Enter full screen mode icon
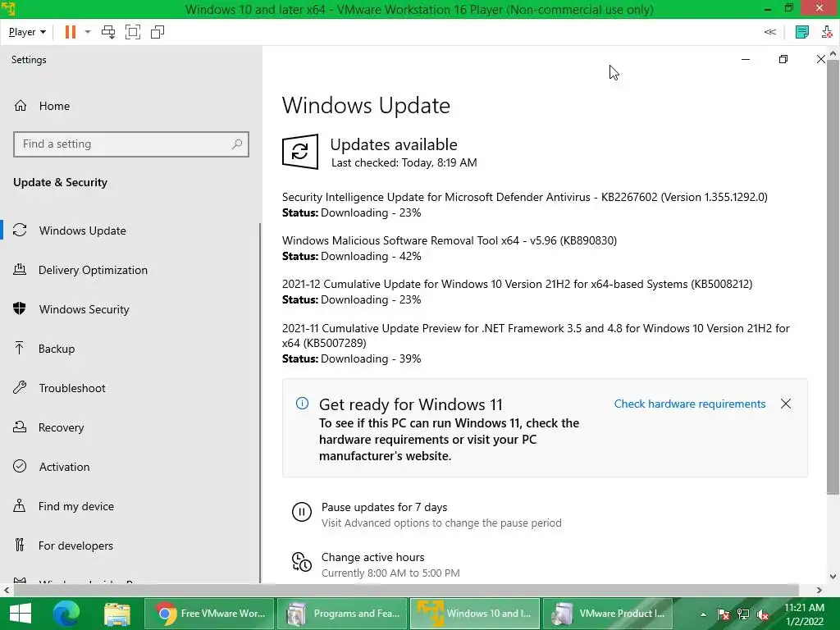The width and height of the screenshot is (840, 630). coord(133,32)
